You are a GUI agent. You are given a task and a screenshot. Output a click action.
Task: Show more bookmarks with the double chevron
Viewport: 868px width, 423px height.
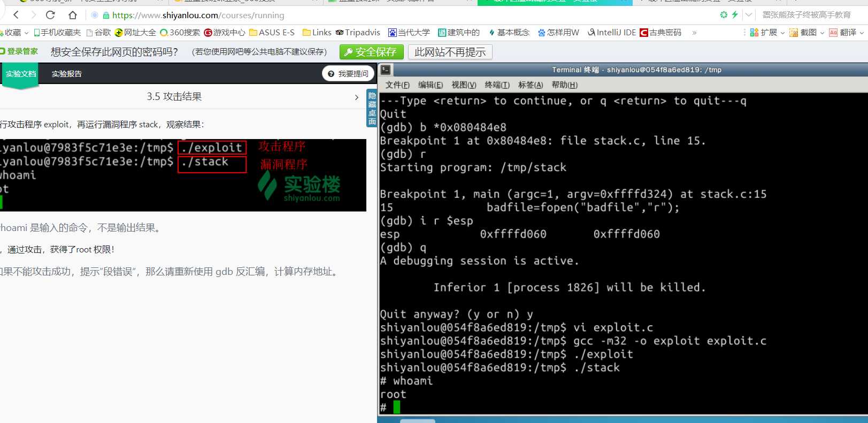[694, 33]
